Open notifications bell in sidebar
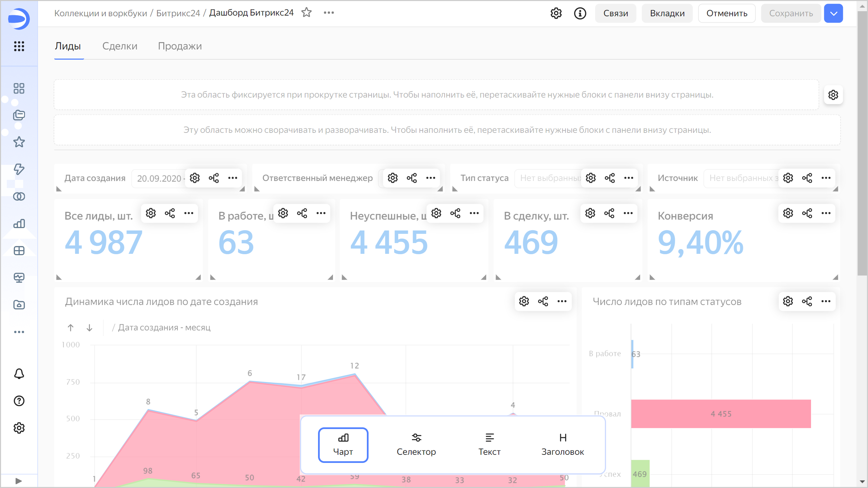This screenshot has height=488, width=868. pyautogui.click(x=19, y=374)
